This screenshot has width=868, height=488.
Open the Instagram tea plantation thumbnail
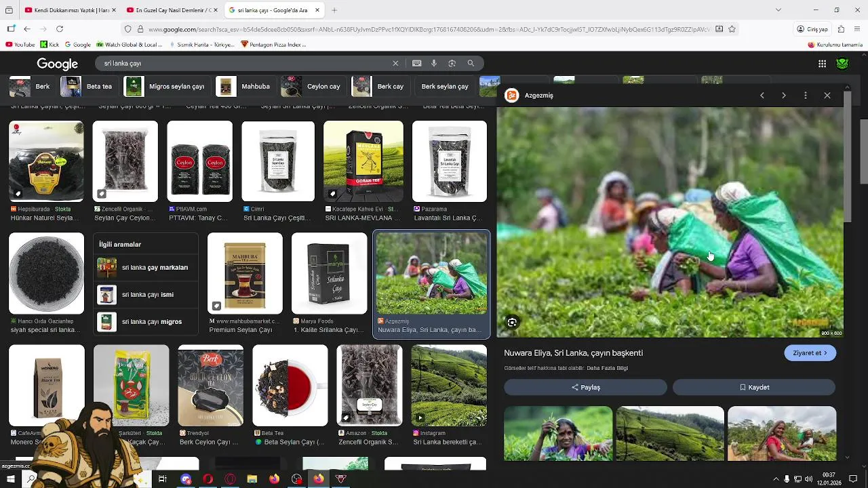point(449,385)
